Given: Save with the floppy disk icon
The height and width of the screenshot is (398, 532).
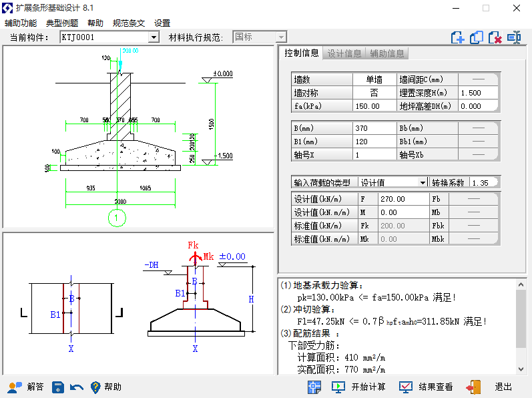Looking at the screenshot, I should point(58,387).
